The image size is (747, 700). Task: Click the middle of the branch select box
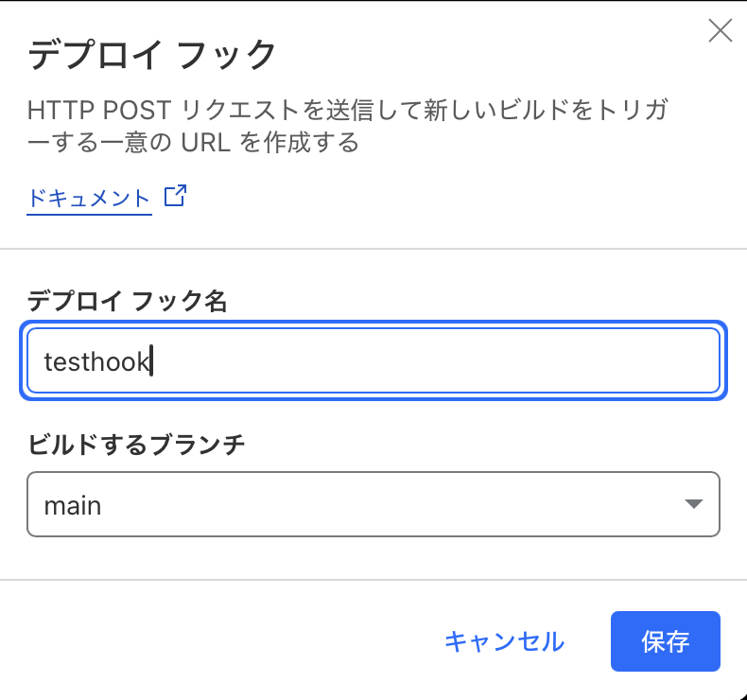tap(373, 505)
